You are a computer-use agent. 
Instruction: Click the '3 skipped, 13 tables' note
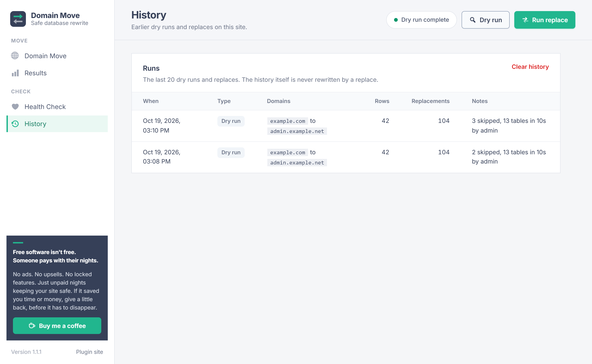coord(509,126)
